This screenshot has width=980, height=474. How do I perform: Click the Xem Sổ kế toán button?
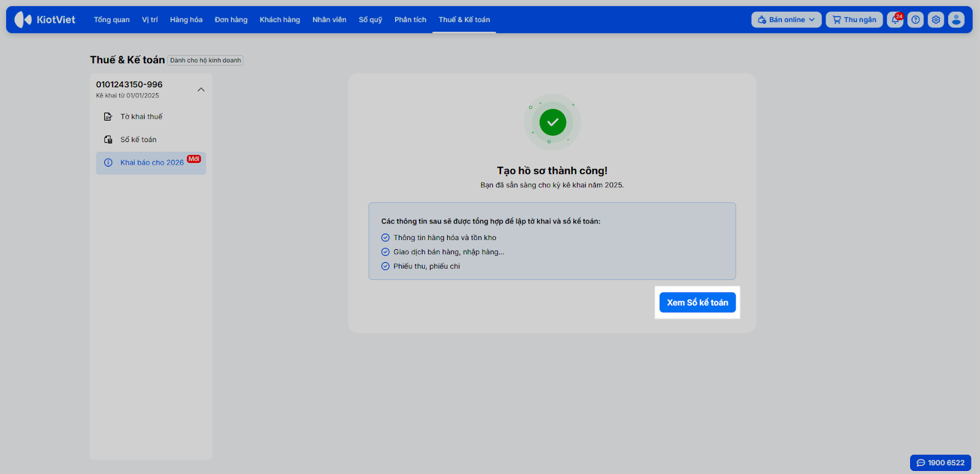click(698, 303)
